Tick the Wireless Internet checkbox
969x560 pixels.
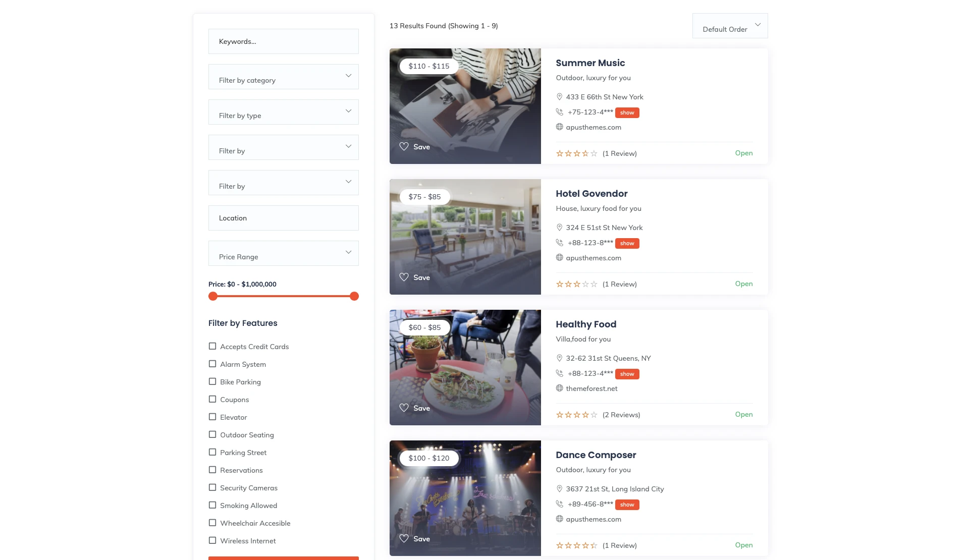pyautogui.click(x=212, y=540)
